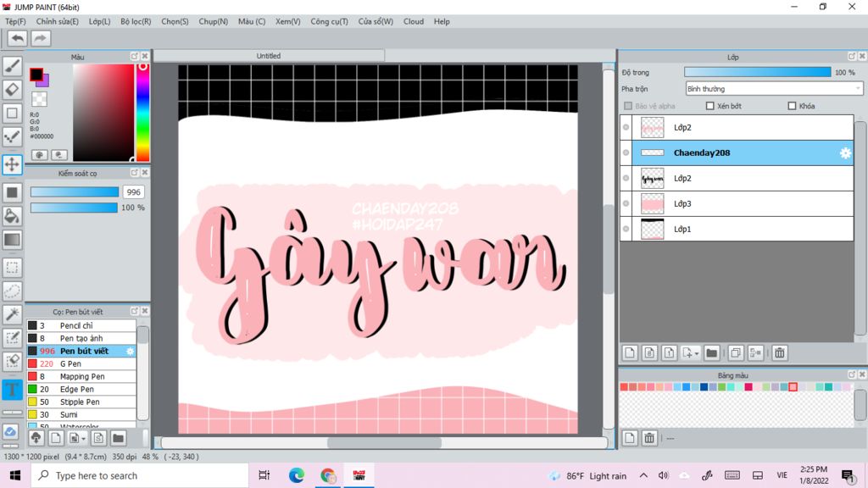The height and width of the screenshot is (488, 868).
Task: Pick the purple background color swatch
Action: pos(44,81)
